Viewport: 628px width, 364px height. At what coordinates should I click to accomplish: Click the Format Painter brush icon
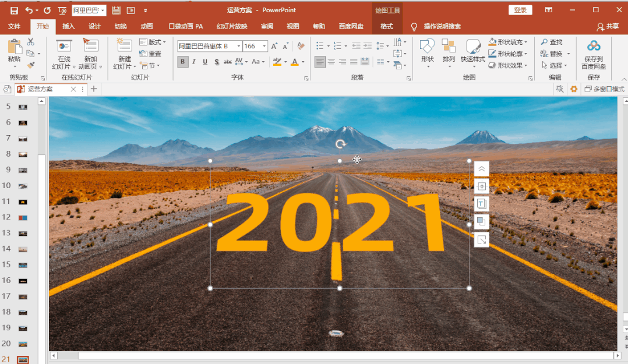tap(30, 65)
